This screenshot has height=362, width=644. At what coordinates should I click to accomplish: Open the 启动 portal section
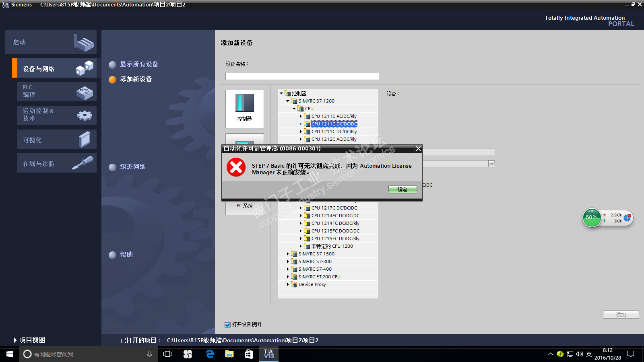click(x=51, y=42)
